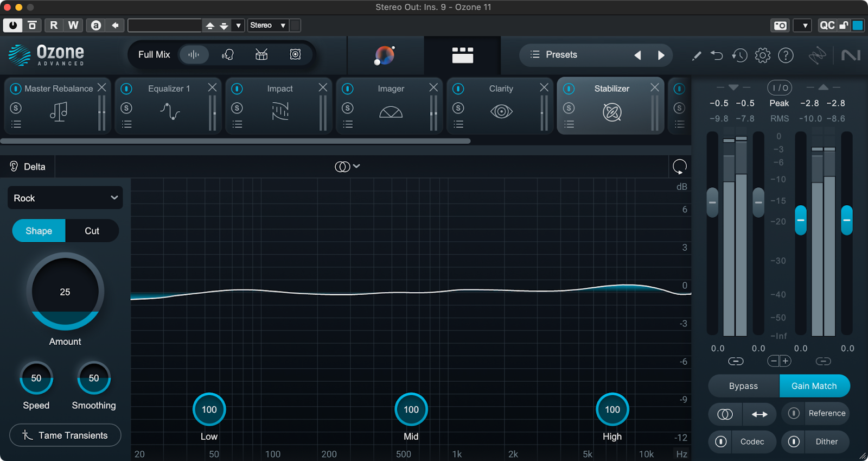This screenshot has width=868, height=461.
Task: Select the Full Mix focus
Action: (154, 54)
